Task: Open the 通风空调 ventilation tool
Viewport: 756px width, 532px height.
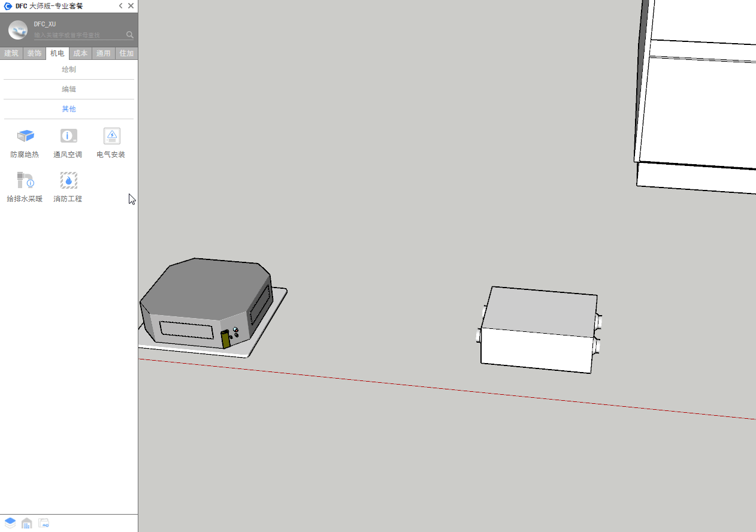Action: [x=68, y=137]
